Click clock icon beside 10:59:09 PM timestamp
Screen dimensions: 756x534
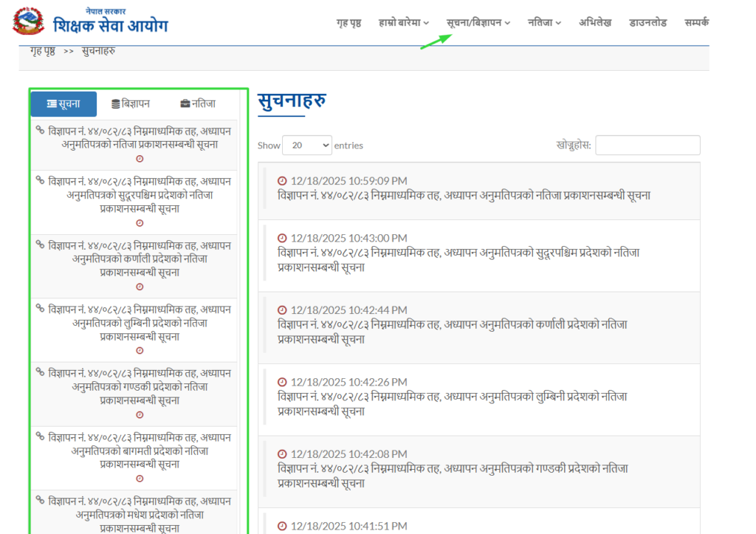coord(282,181)
